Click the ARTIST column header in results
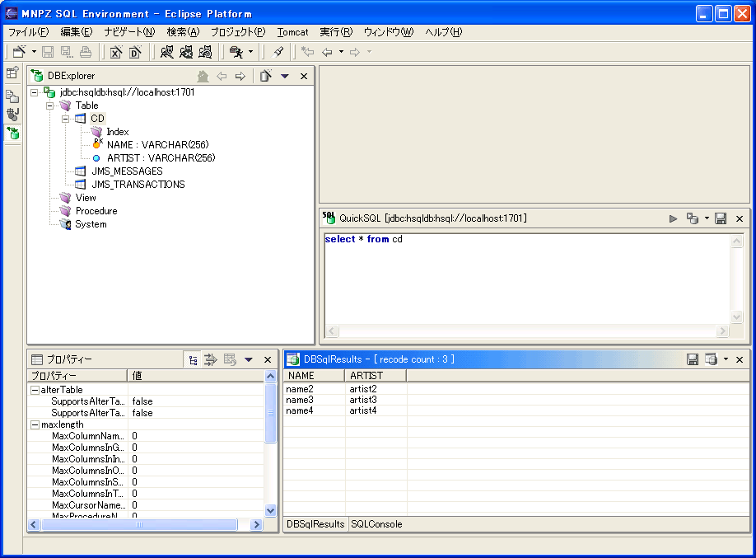756x558 pixels. 376,376
